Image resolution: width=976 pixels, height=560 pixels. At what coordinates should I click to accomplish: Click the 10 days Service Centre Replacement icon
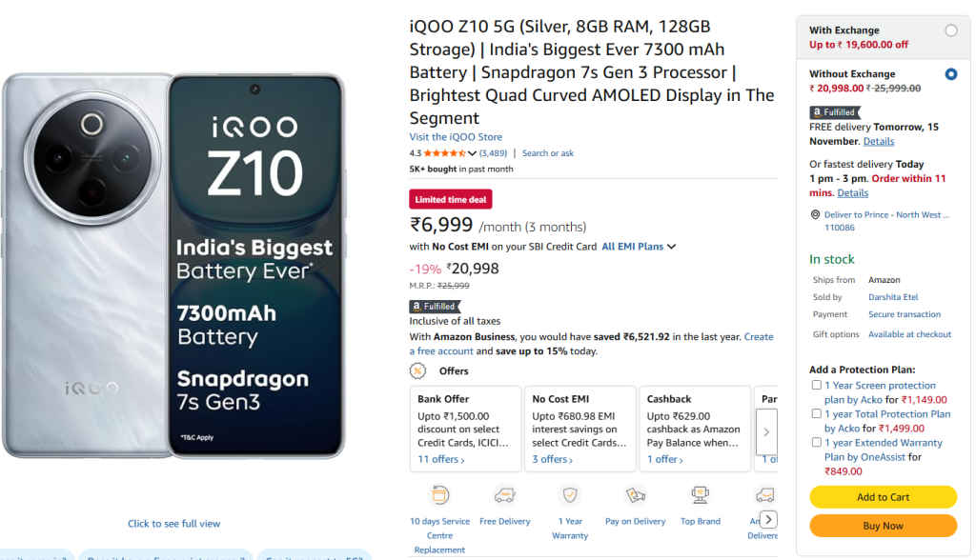click(439, 496)
